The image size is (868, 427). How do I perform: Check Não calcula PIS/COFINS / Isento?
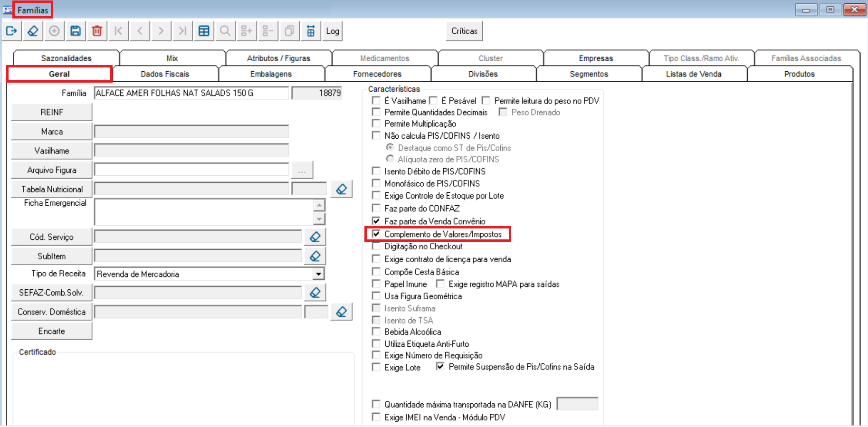pyautogui.click(x=376, y=135)
